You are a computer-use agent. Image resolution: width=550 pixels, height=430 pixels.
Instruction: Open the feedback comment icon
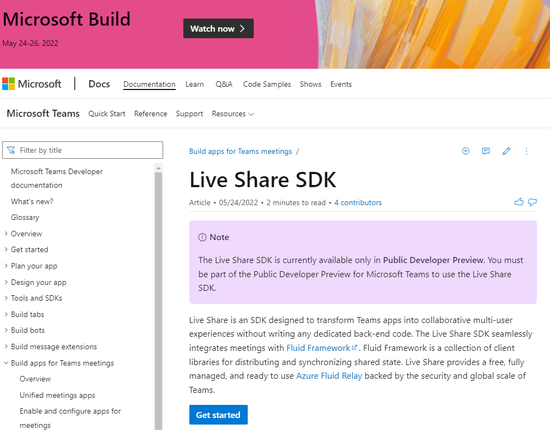pyautogui.click(x=486, y=151)
